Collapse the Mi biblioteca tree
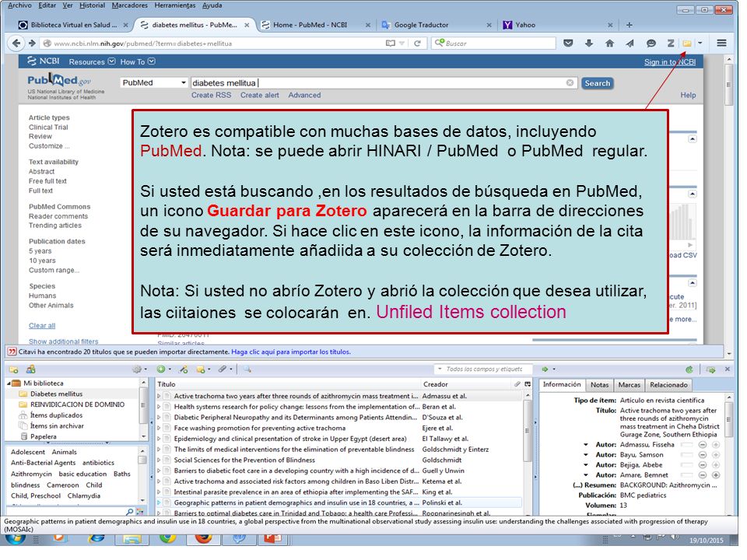Image resolution: width=747 pixels, height=560 pixels. click(9, 383)
